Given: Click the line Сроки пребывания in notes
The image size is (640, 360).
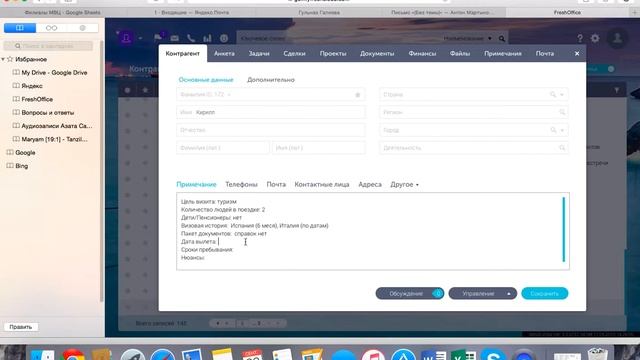Looking at the screenshot, I should (x=207, y=249).
